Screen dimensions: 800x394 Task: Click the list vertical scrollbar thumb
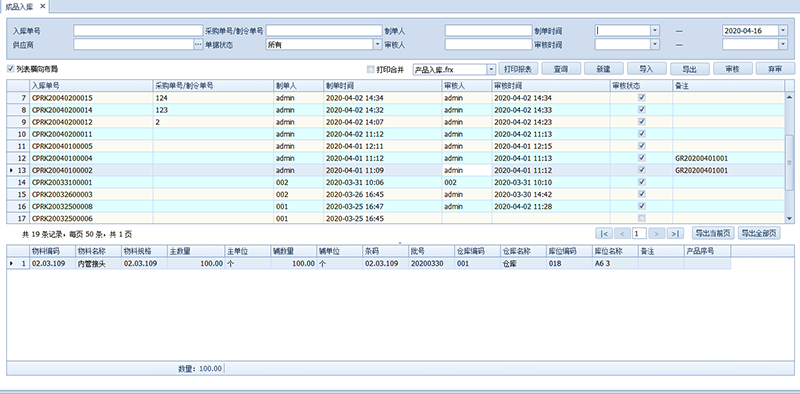point(789,162)
